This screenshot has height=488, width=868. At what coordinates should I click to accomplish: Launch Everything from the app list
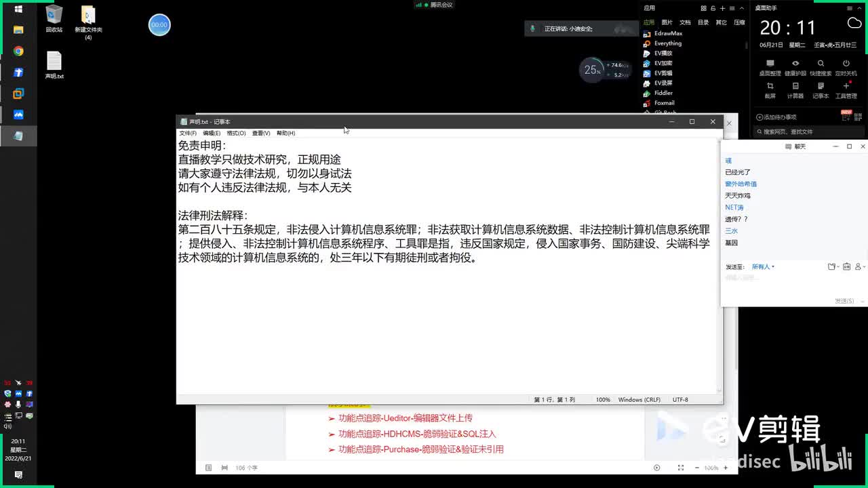tap(663, 43)
